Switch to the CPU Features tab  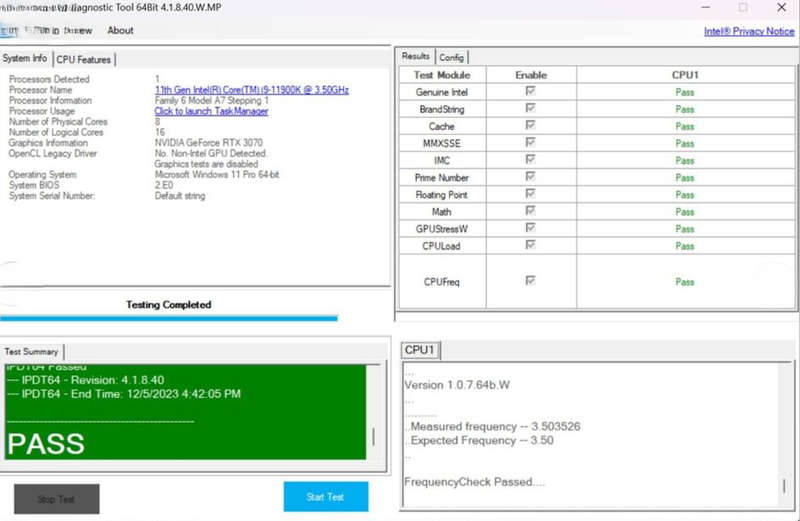coord(84,60)
